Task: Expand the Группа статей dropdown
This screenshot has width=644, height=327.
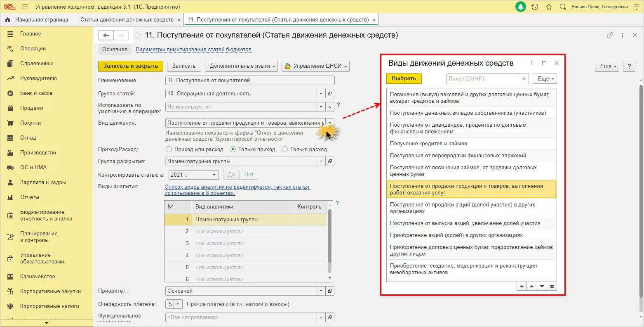Action: pyautogui.click(x=321, y=94)
